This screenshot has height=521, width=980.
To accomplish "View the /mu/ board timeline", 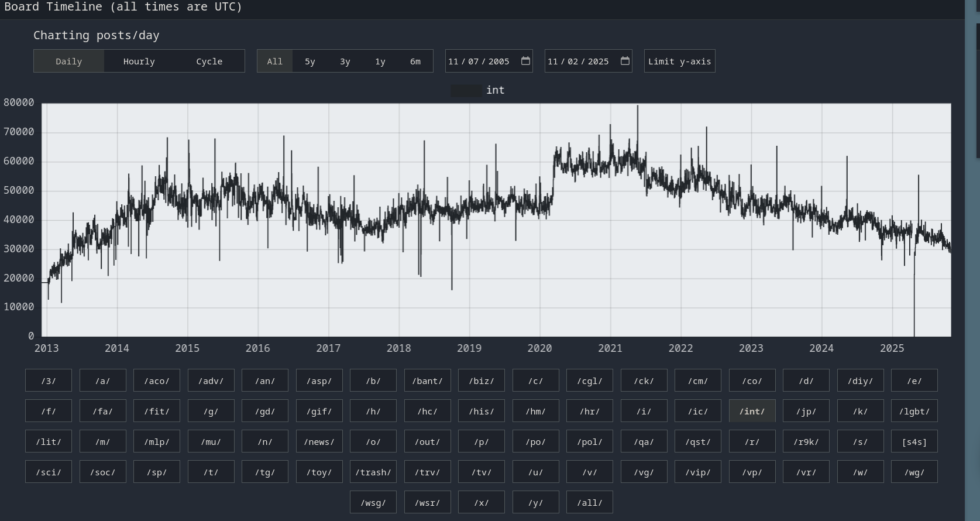I will coord(211,441).
